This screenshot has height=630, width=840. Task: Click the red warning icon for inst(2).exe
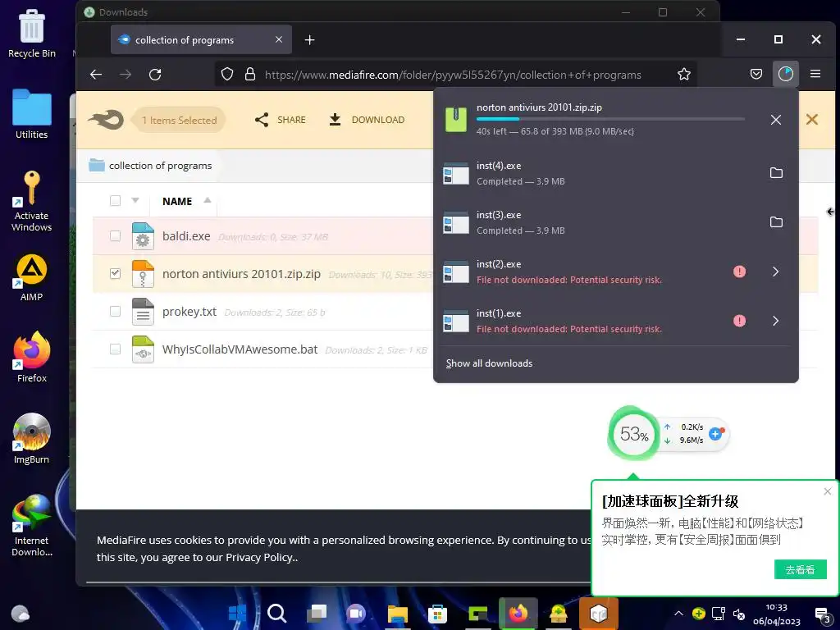click(739, 272)
